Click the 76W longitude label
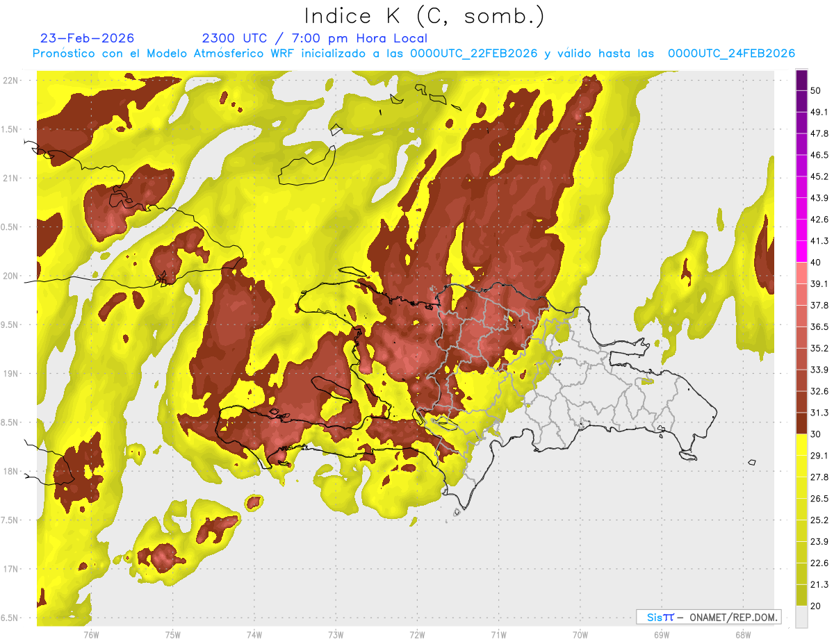Screen dimensions: 834x644 [91, 634]
